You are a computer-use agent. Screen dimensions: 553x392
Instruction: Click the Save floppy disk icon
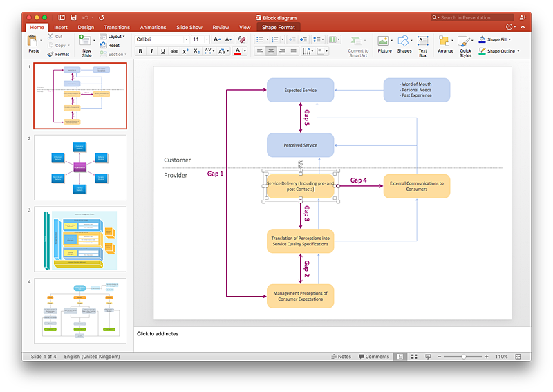(x=73, y=17)
